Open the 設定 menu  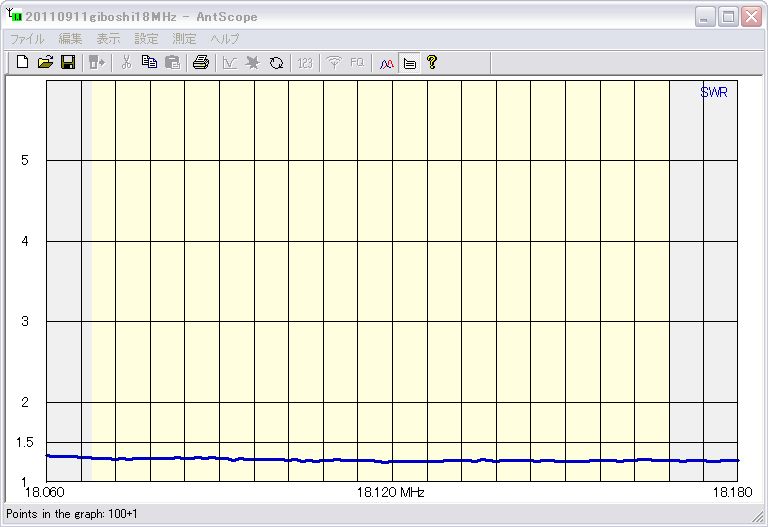[x=146, y=38]
